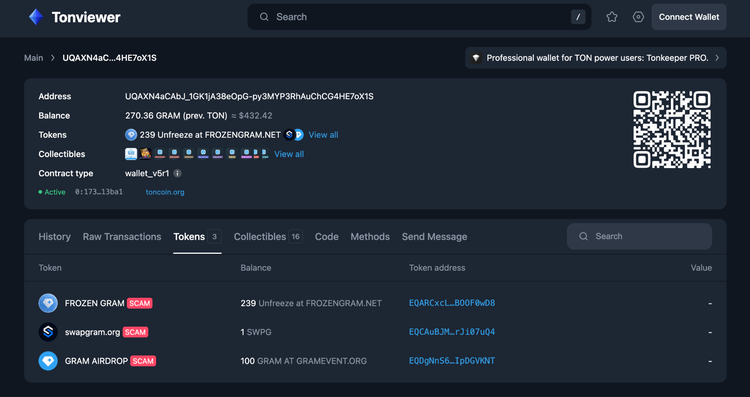This screenshot has width=750, height=397.
Task: Click the swapgram.org token icon in table
Action: 48,332
